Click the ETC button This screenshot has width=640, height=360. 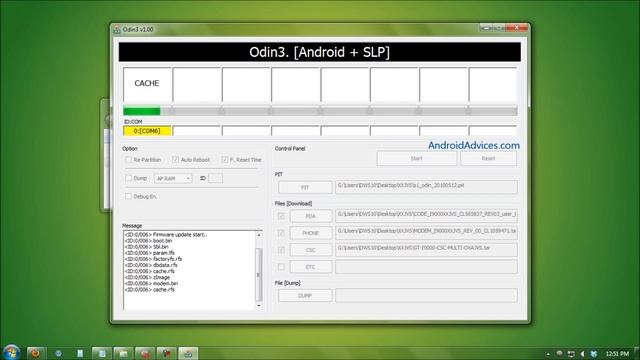point(311,267)
